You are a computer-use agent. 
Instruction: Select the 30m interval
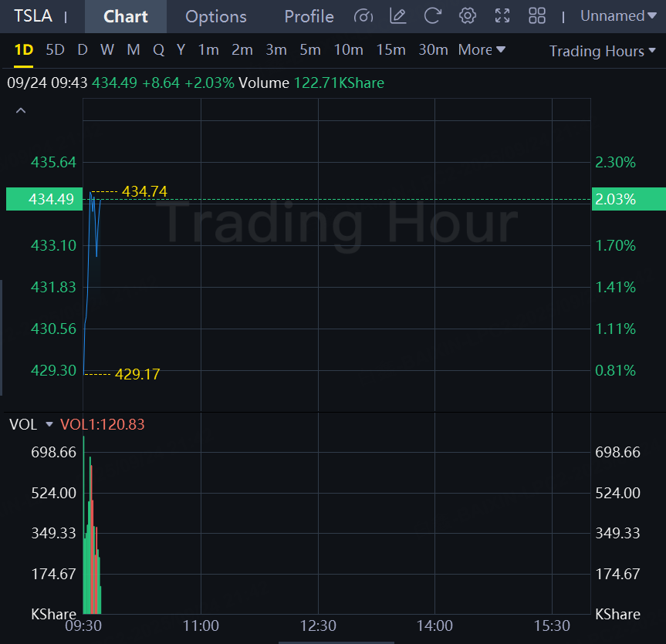433,50
